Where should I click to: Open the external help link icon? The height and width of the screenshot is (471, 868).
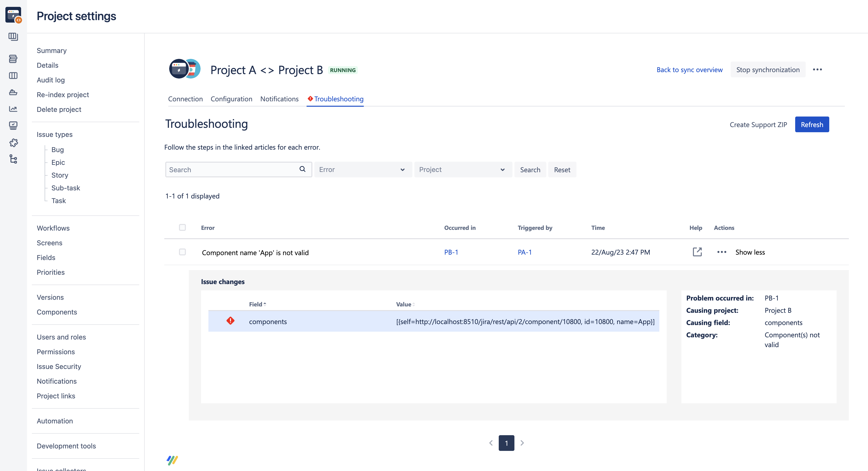click(x=697, y=252)
